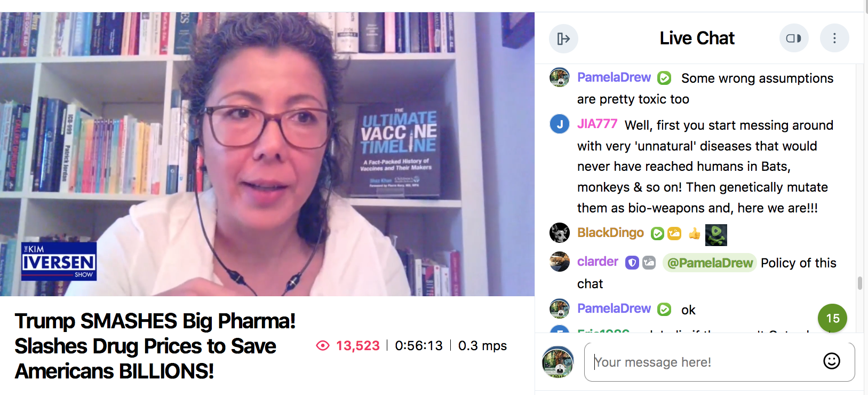Click the green 15 new messages badge
Image resolution: width=868 pixels, height=395 pixels.
point(832,318)
